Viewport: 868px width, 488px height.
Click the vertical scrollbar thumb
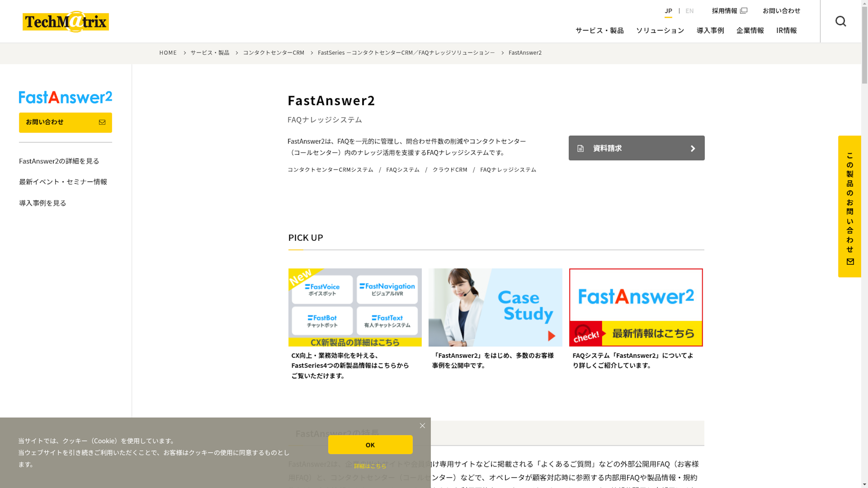tap(865, 45)
